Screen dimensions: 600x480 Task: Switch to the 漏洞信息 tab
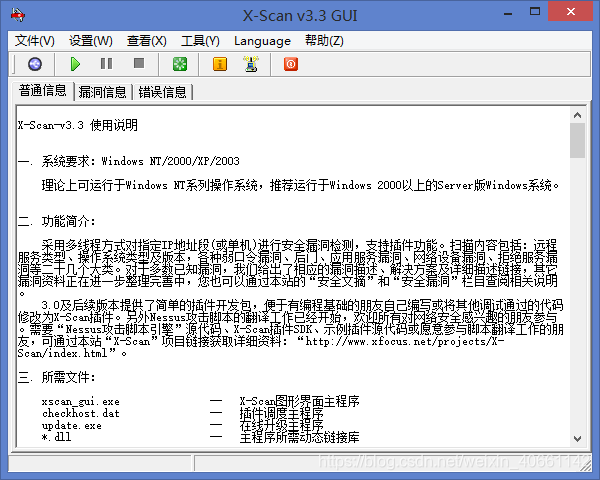point(102,92)
